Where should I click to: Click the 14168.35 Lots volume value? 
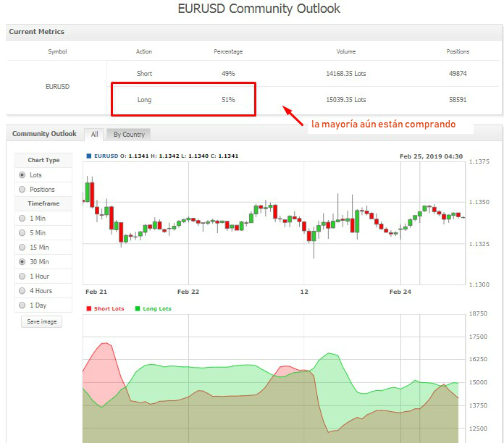click(x=346, y=74)
